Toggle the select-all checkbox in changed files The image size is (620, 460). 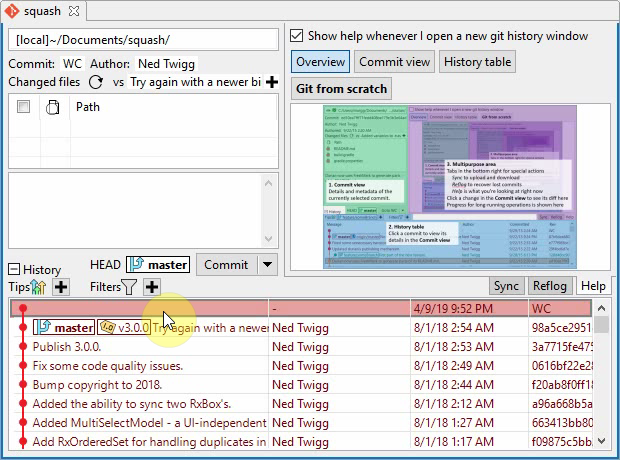coord(23,107)
